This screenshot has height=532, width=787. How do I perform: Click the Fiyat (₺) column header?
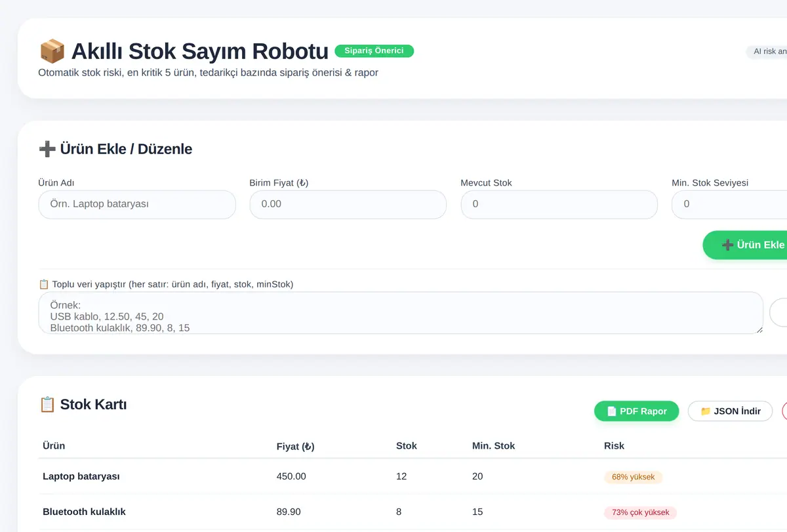296,446
